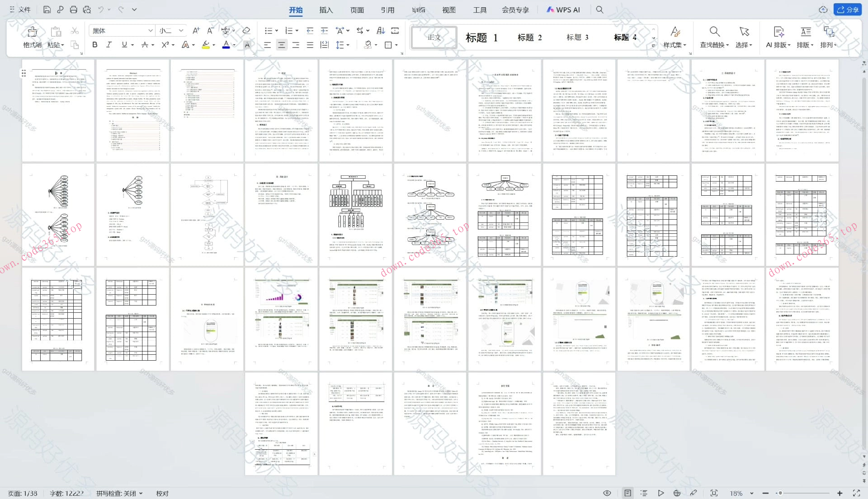Image resolution: width=868 pixels, height=499 pixels.
Task: Expand the zoom percentage dropdown at 18%
Action: click(752, 493)
